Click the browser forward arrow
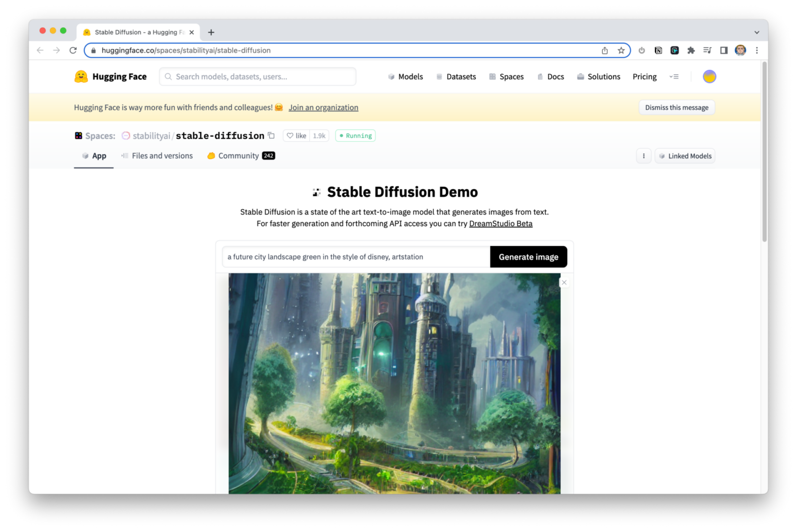Screen dimensions: 797x532 pyautogui.click(x=56, y=50)
